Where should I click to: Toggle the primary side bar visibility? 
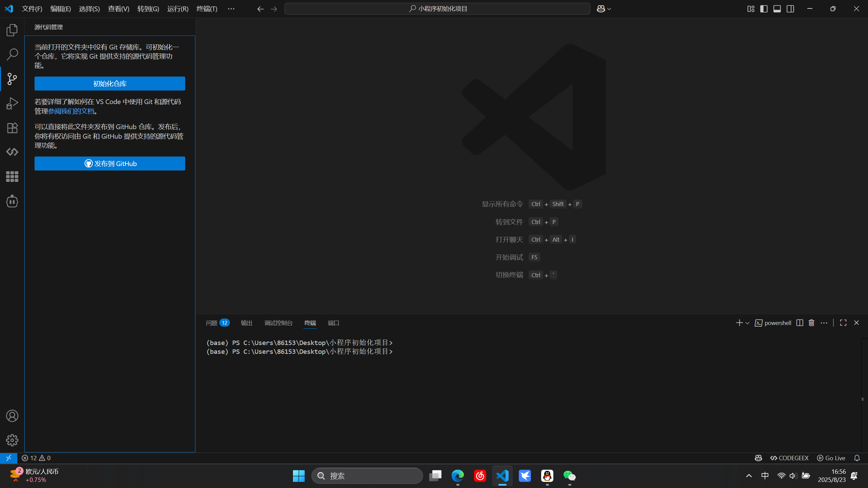click(x=764, y=9)
